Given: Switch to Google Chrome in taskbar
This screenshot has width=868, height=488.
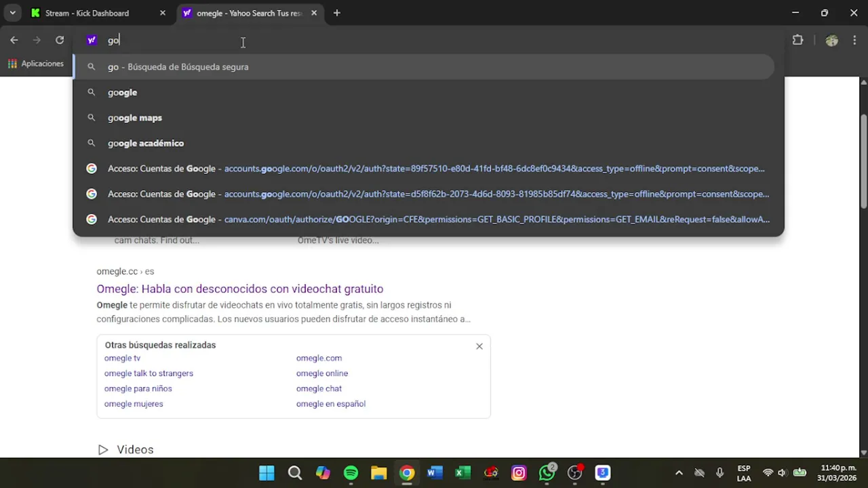Looking at the screenshot, I should tap(407, 473).
